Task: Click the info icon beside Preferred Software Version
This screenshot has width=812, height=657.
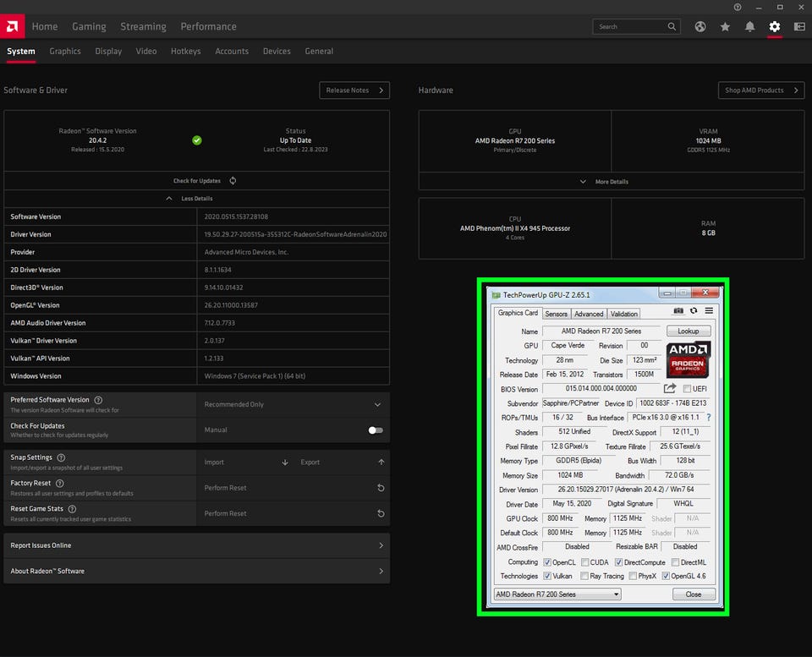Action: pyautogui.click(x=98, y=400)
